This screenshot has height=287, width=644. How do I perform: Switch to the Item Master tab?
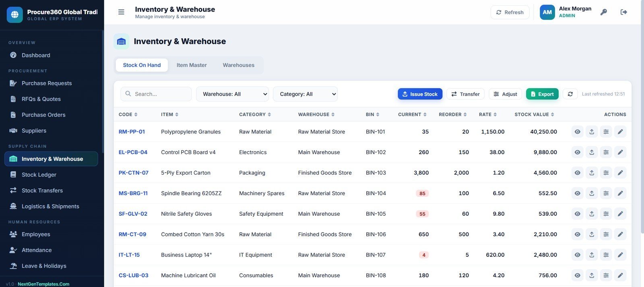[192, 65]
